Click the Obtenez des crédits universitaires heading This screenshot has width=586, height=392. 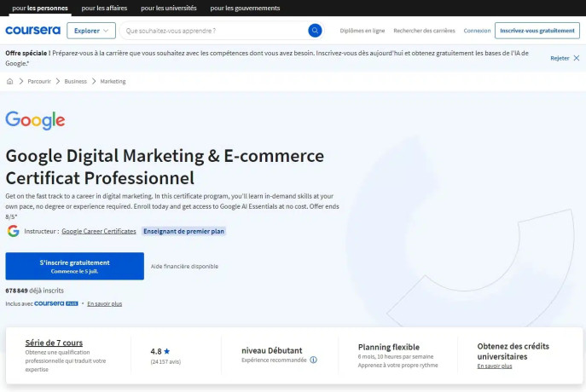coord(513,351)
